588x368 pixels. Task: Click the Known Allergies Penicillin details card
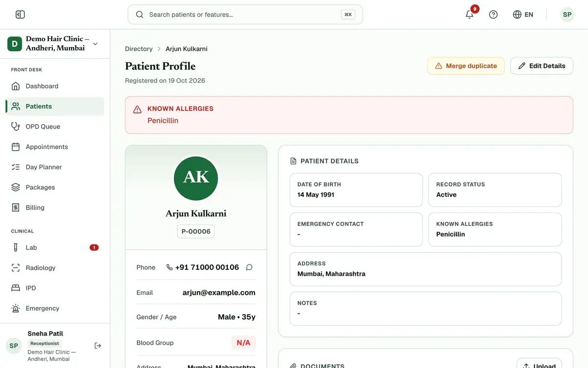point(495,230)
